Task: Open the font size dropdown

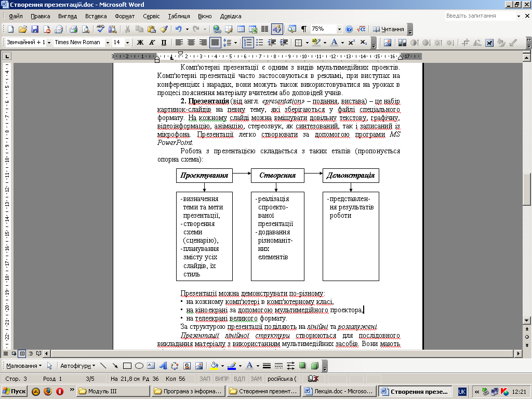Action: [x=128, y=43]
